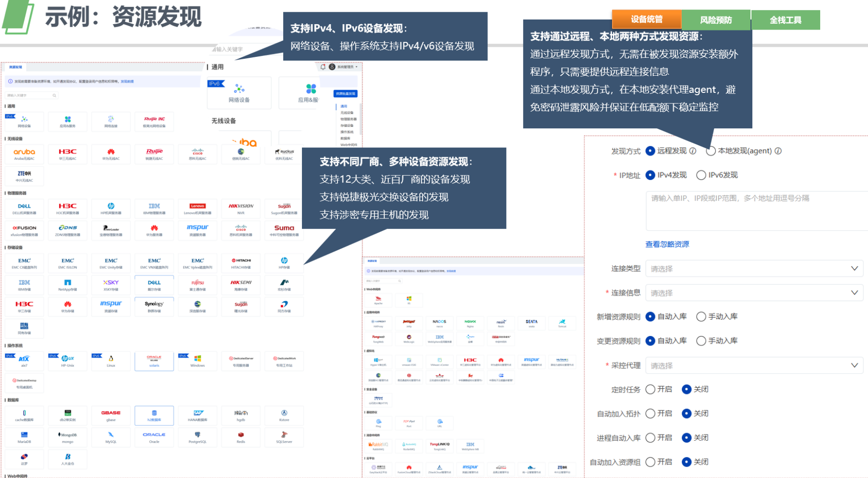Choose the XSKY storage card
The image size is (868, 478).
pyautogui.click(x=111, y=285)
